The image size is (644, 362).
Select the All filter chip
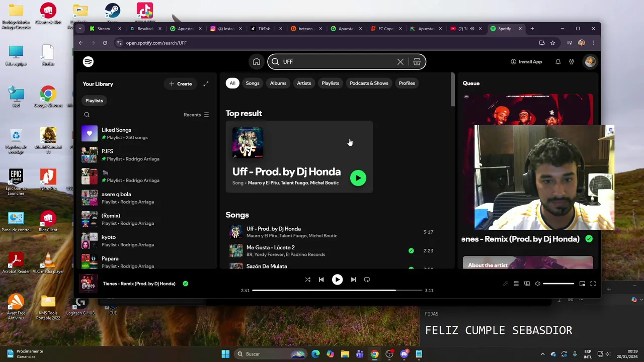tap(232, 83)
